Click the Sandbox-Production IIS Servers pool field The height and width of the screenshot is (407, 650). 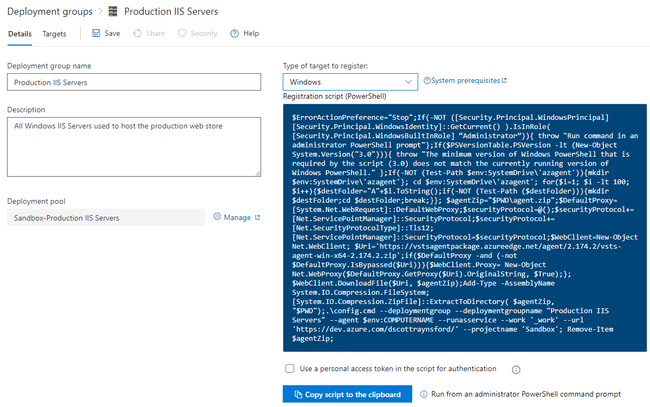106,218
